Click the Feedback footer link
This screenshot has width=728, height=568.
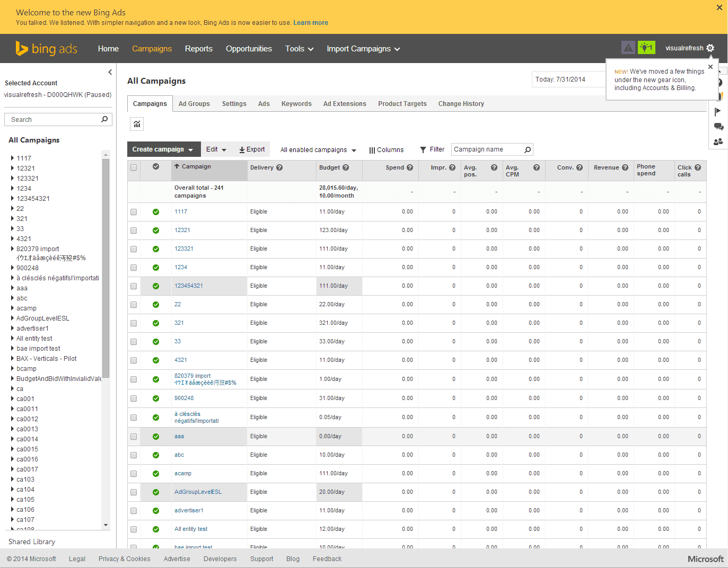327,559
